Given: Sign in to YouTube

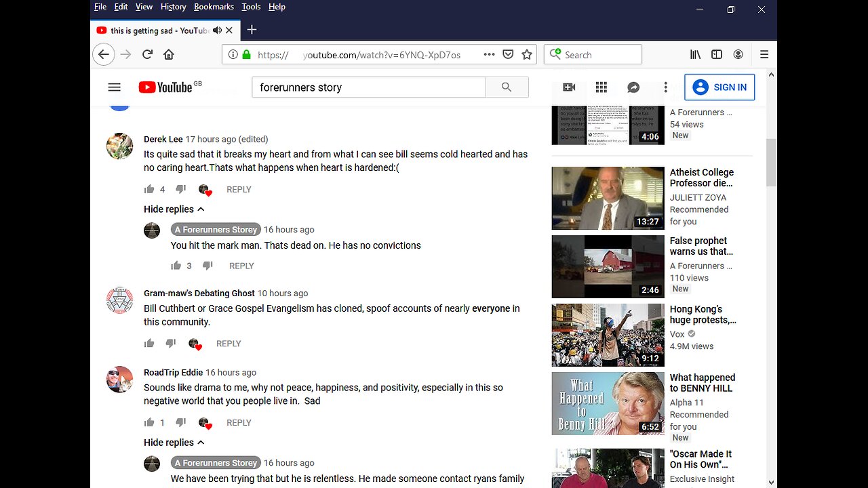Looking at the screenshot, I should pyautogui.click(x=719, y=87).
